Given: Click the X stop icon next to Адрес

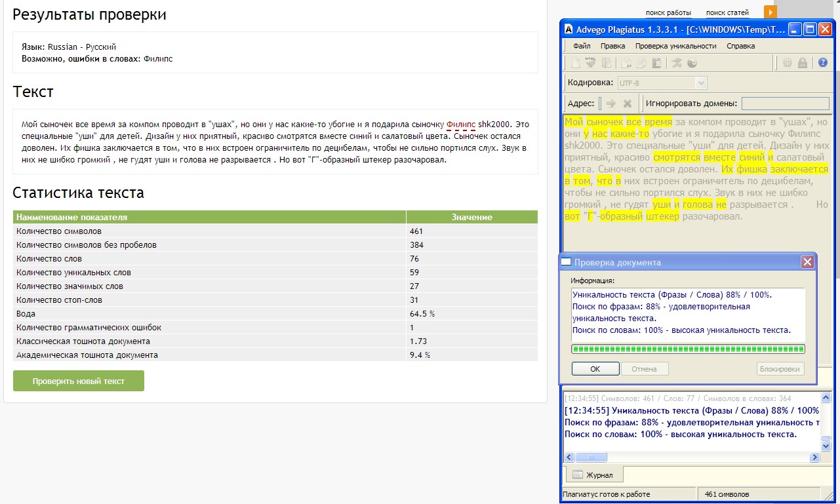Looking at the screenshot, I should point(628,104).
